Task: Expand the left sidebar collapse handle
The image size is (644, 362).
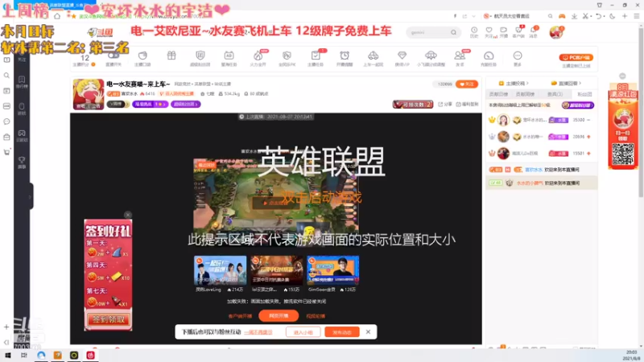Action: coord(30,197)
